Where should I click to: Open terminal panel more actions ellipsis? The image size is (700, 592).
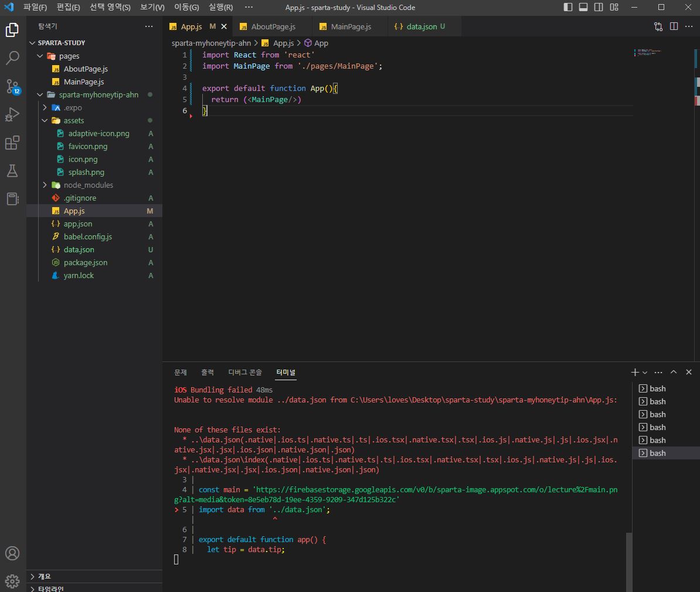coord(658,372)
